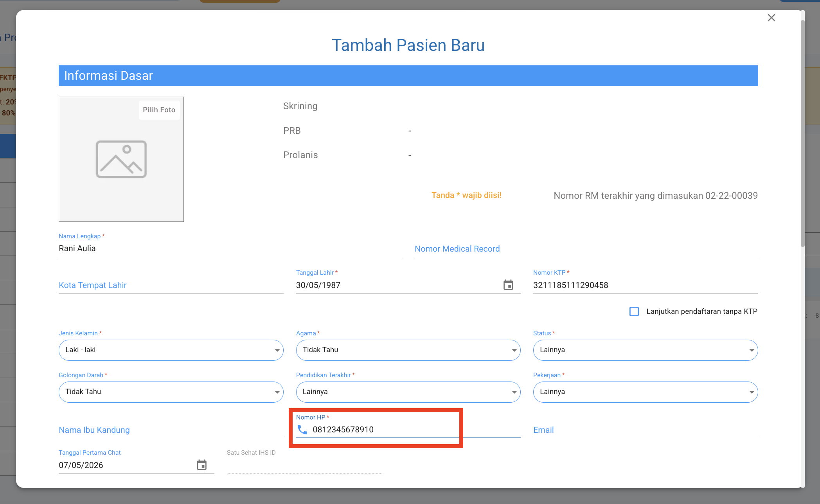Open the Tanggal Pertama Chat calendar icon
The width and height of the screenshot is (820, 504).
(x=201, y=465)
